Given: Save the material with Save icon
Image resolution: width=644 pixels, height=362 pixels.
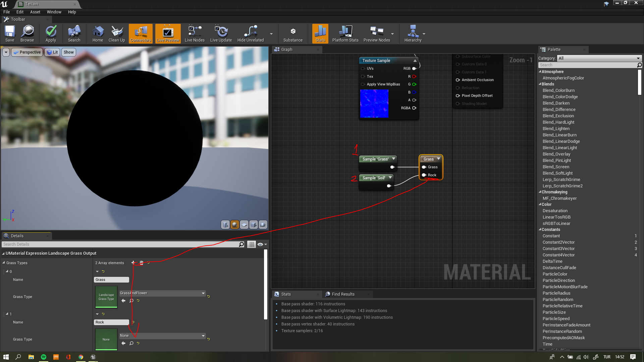Looking at the screenshot, I should pos(10,34).
